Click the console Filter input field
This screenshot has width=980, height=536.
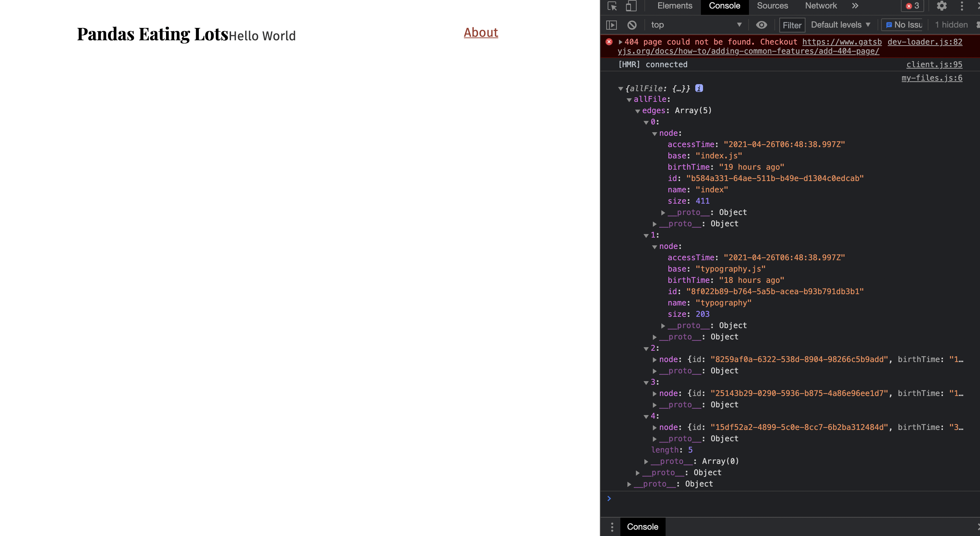(792, 25)
